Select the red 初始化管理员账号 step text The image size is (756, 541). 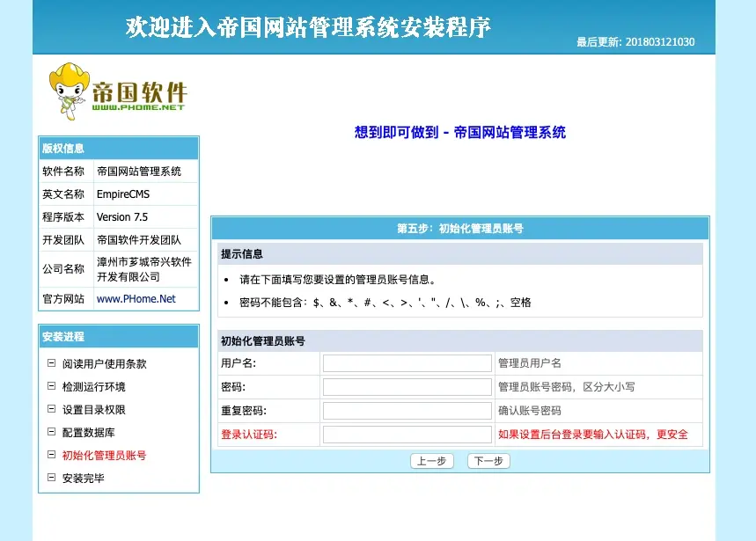[x=104, y=456]
